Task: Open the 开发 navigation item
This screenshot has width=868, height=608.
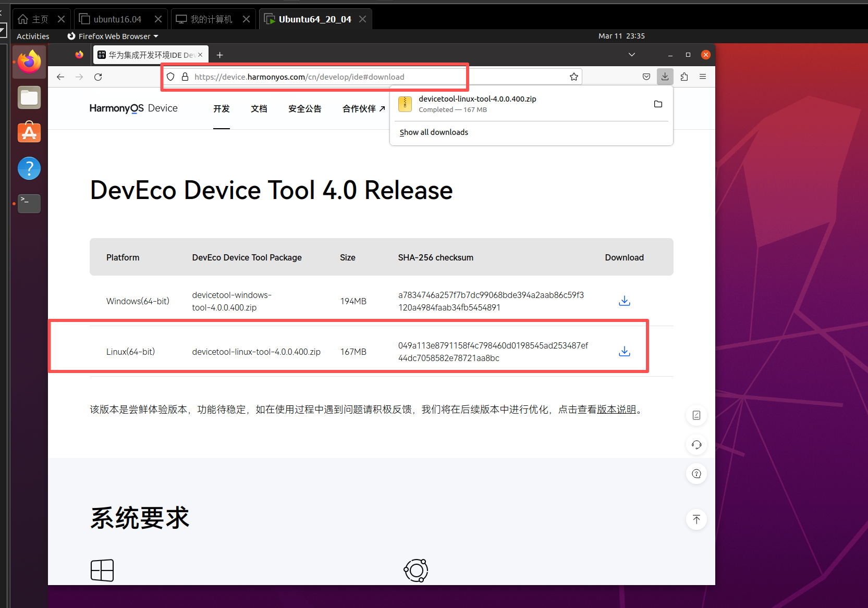Action: [x=222, y=108]
